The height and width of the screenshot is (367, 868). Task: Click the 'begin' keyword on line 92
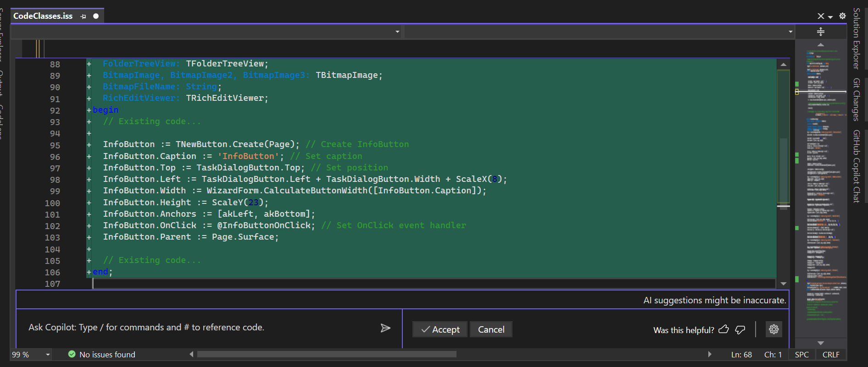(x=106, y=110)
